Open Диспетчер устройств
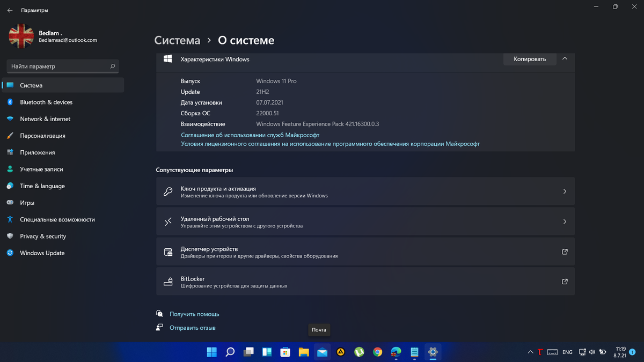The image size is (644, 362). click(365, 252)
